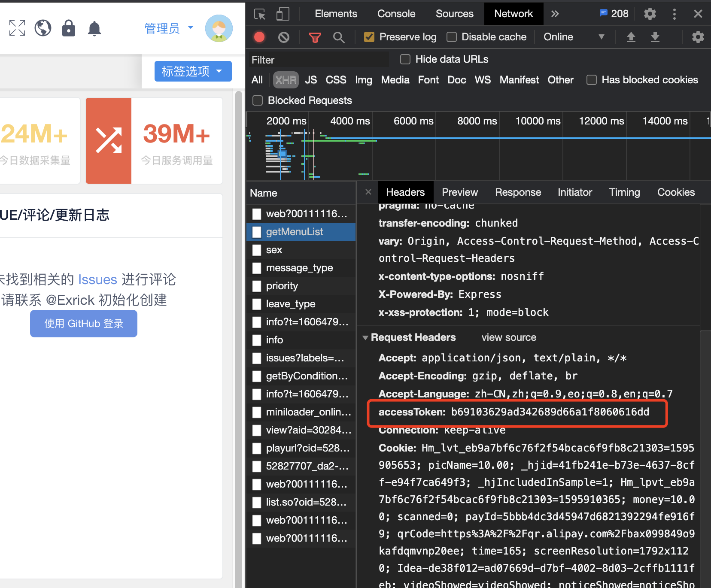This screenshot has height=588, width=711.
Task: Select the All filter type
Action: coord(257,80)
